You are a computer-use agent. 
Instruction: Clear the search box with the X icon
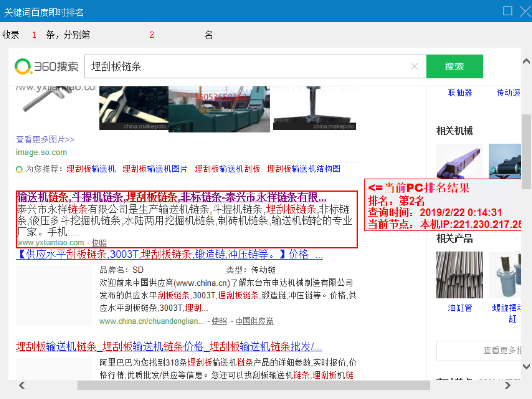tap(414, 67)
